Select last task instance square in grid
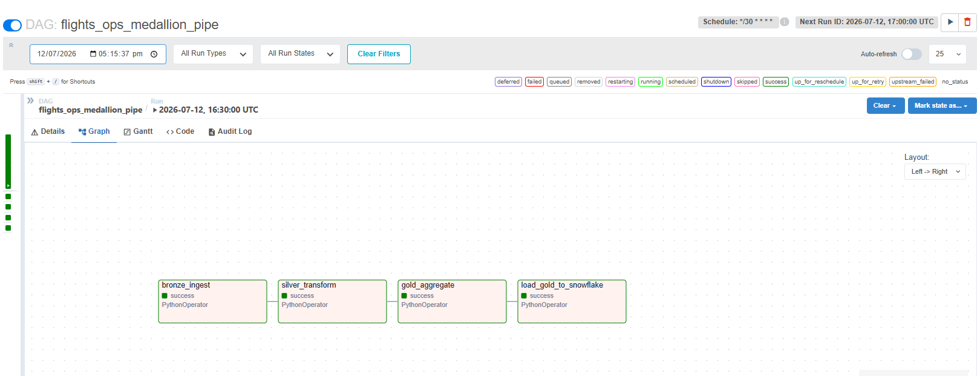 pyautogui.click(x=8, y=228)
